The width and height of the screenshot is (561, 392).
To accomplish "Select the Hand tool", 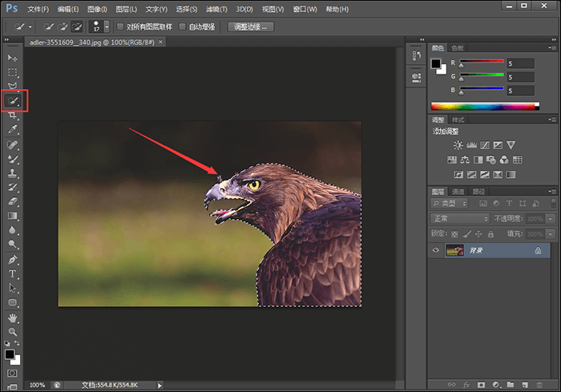I will tap(13, 317).
